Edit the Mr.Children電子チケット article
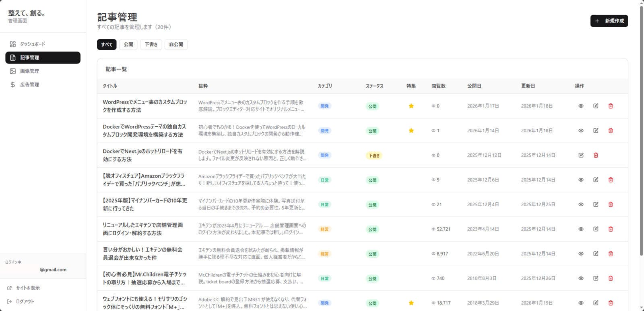 point(596,278)
